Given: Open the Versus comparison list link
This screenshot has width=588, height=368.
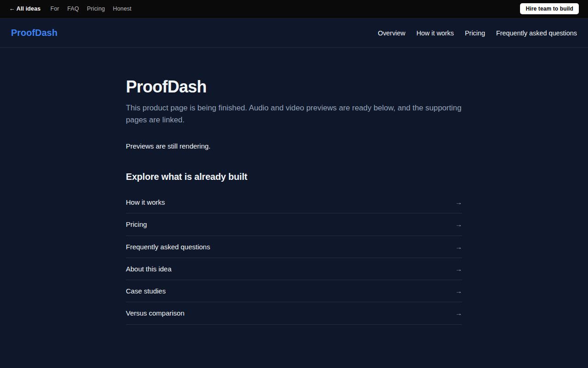Looking at the screenshot, I should [x=294, y=313].
